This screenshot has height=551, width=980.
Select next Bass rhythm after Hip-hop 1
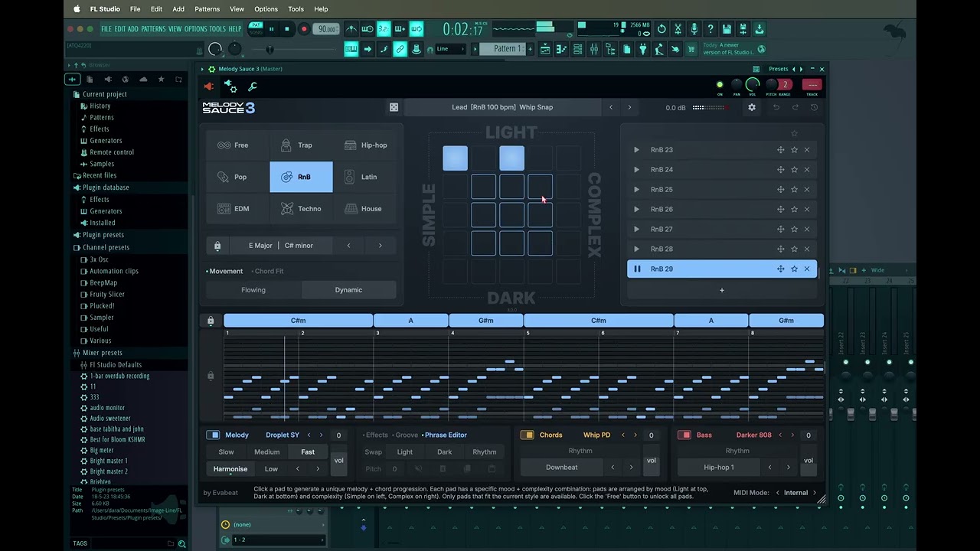point(789,468)
